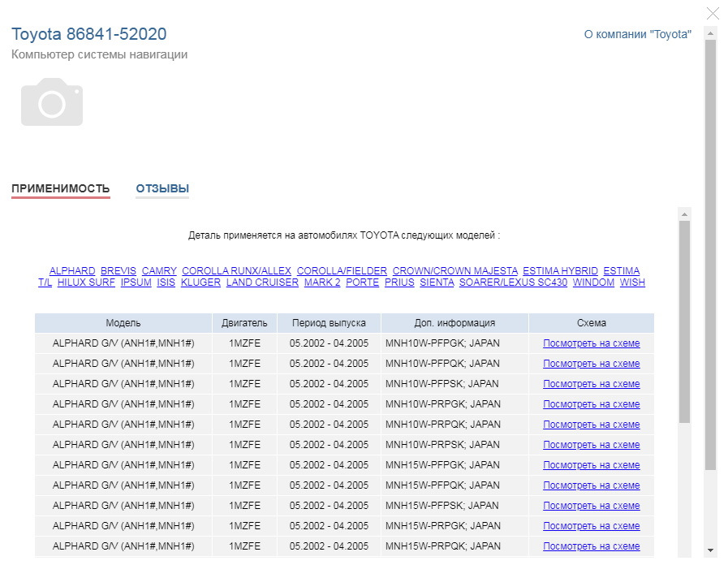Click the outer scrollbar up arrow
Viewport: 728px width, 565px height.
(x=710, y=34)
